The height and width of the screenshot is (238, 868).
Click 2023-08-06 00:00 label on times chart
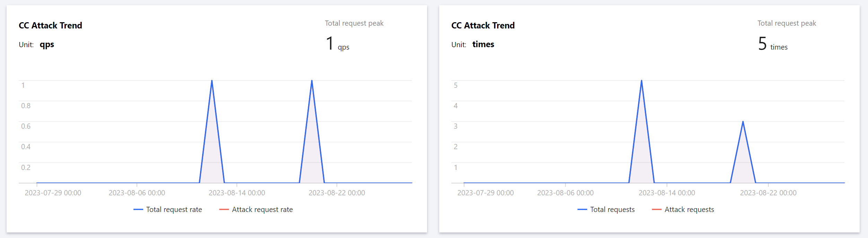pyautogui.click(x=565, y=193)
